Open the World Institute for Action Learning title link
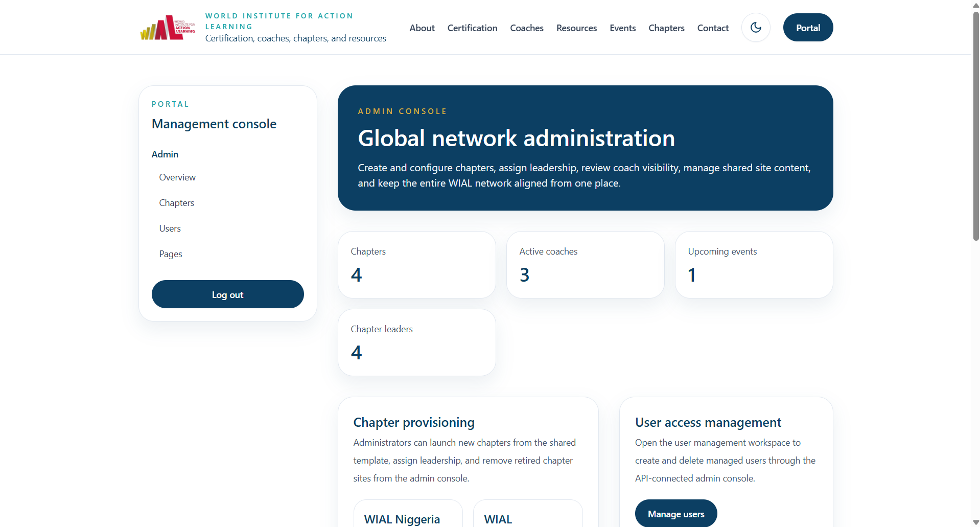The width and height of the screenshot is (980, 527). click(x=279, y=21)
